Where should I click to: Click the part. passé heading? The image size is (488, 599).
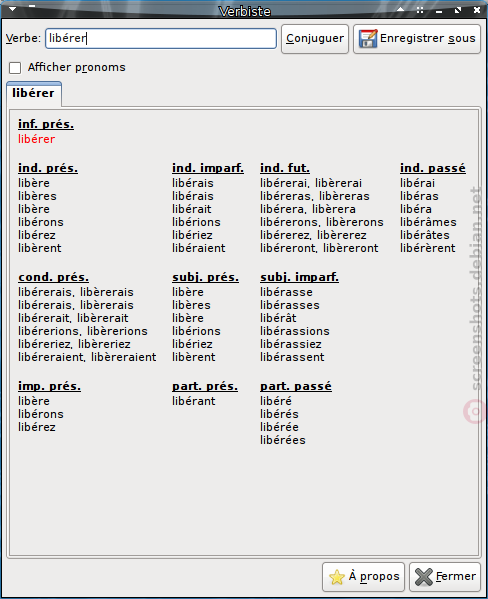tap(296, 386)
